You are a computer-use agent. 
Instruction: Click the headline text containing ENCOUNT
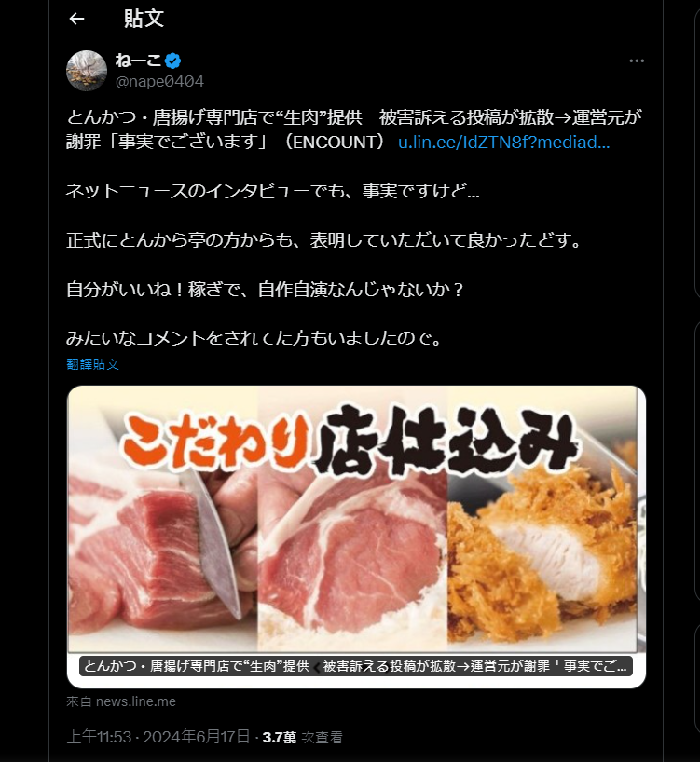(353, 129)
